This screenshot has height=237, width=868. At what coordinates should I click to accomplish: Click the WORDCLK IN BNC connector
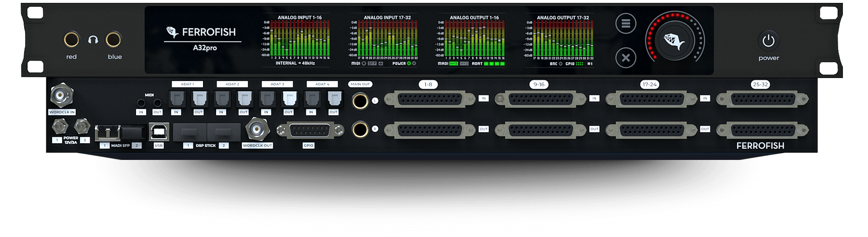click(61, 96)
